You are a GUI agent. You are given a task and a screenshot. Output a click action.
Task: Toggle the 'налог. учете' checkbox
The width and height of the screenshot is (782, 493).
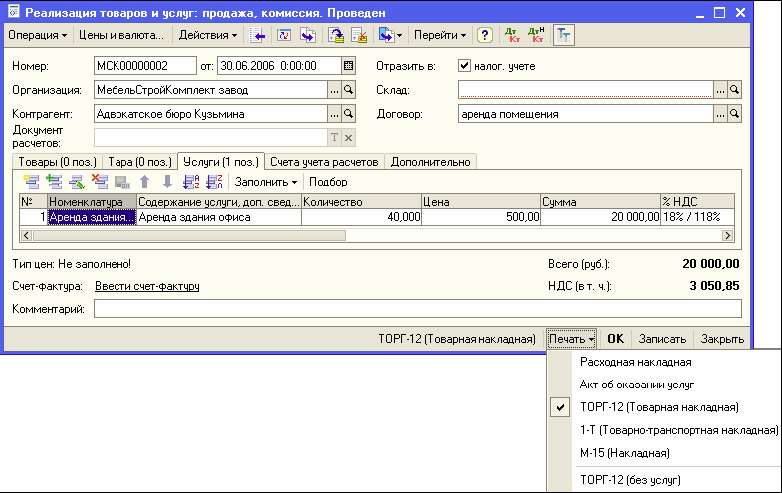tap(464, 66)
